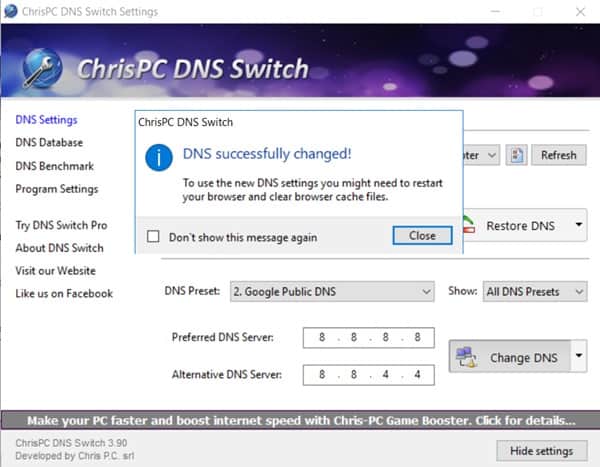Click the DNS successfully changed heading
The width and height of the screenshot is (600, 467).
267,153
